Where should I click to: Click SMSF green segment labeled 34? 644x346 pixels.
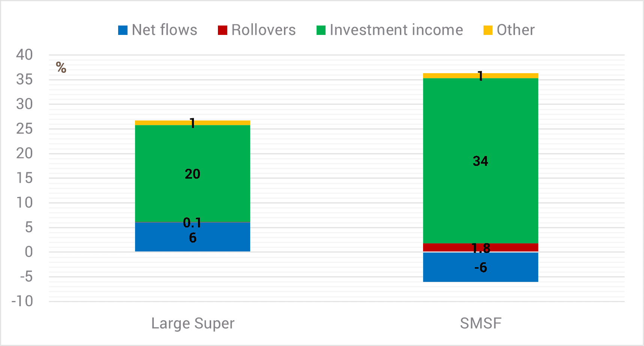(480, 161)
